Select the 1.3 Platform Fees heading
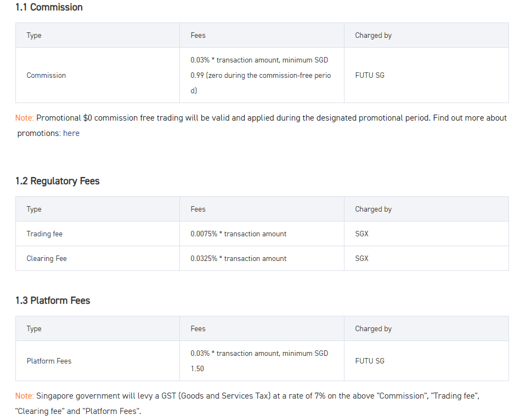 [53, 300]
